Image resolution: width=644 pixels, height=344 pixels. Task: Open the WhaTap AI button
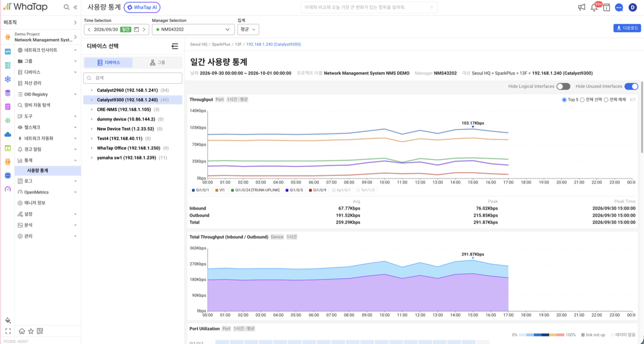click(142, 8)
